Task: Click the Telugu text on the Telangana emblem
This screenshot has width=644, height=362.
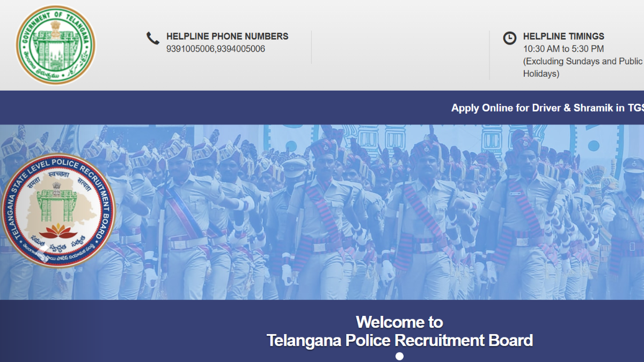Action: (56, 75)
